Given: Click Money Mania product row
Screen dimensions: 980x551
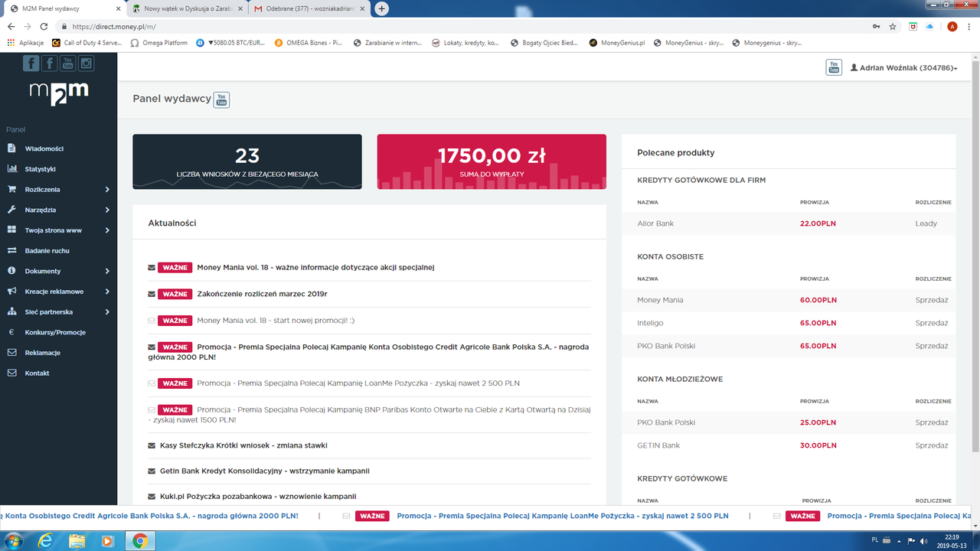Looking at the screenshot, I should pos(789,300).
